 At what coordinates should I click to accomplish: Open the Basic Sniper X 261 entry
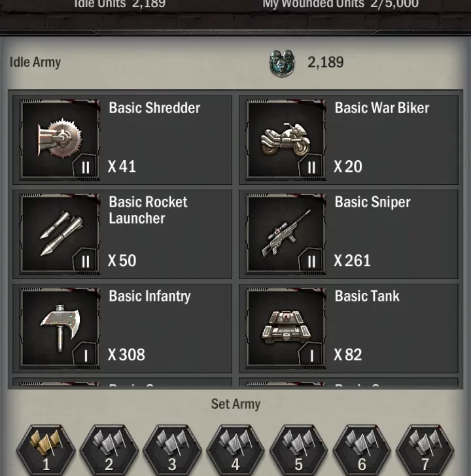[348, 234]
